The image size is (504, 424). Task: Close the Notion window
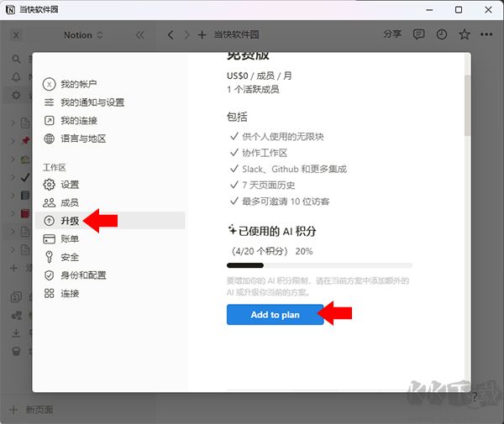coord(488,9)
